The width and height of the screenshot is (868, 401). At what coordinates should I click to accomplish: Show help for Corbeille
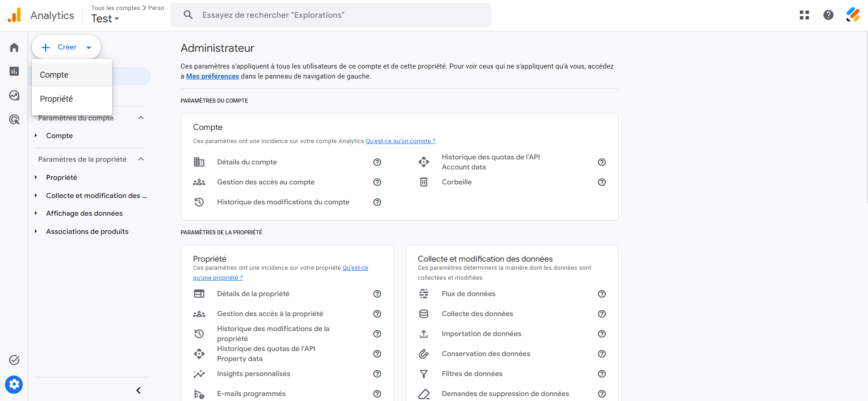click(602, 182)
